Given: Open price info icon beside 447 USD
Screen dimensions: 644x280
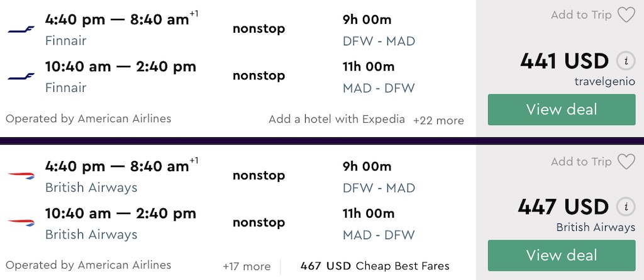Looking at the screenshot, I should [x=625, y=207].
